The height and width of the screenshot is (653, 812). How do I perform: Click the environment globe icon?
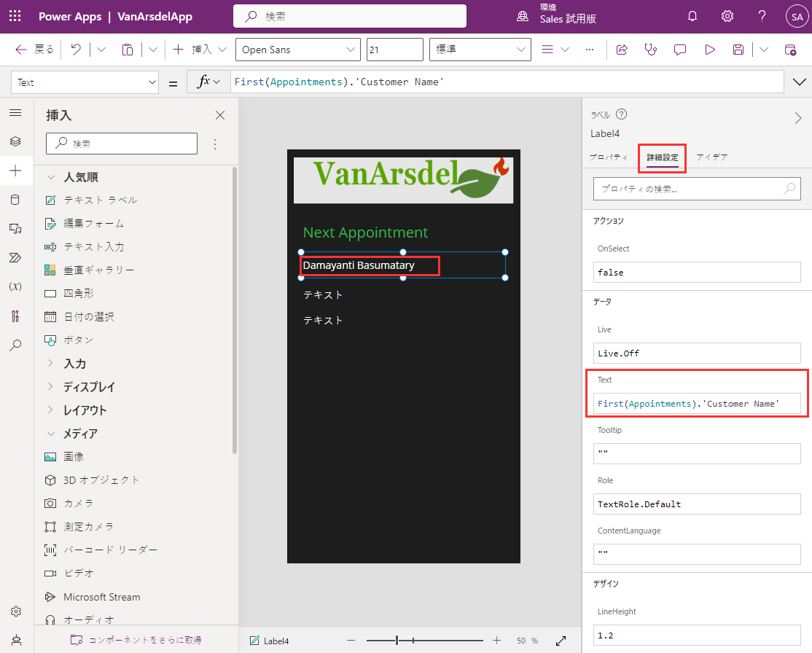point(523,17)
